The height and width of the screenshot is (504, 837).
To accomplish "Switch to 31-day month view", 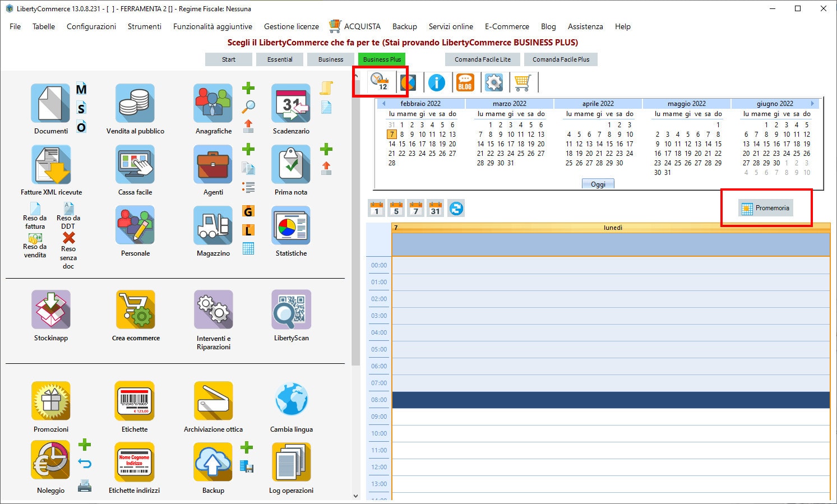I will coord(435,209).
